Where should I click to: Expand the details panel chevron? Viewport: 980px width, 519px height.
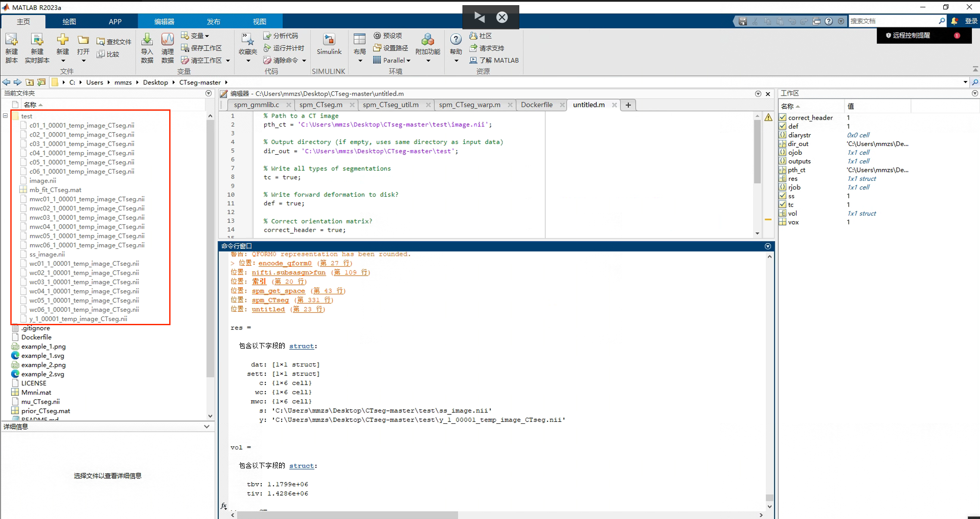207,426
